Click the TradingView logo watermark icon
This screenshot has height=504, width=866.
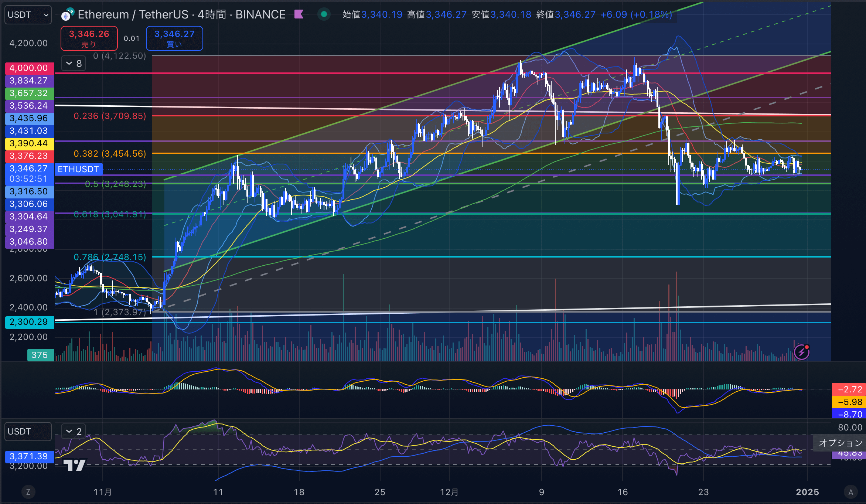click(x=74, y=465)
